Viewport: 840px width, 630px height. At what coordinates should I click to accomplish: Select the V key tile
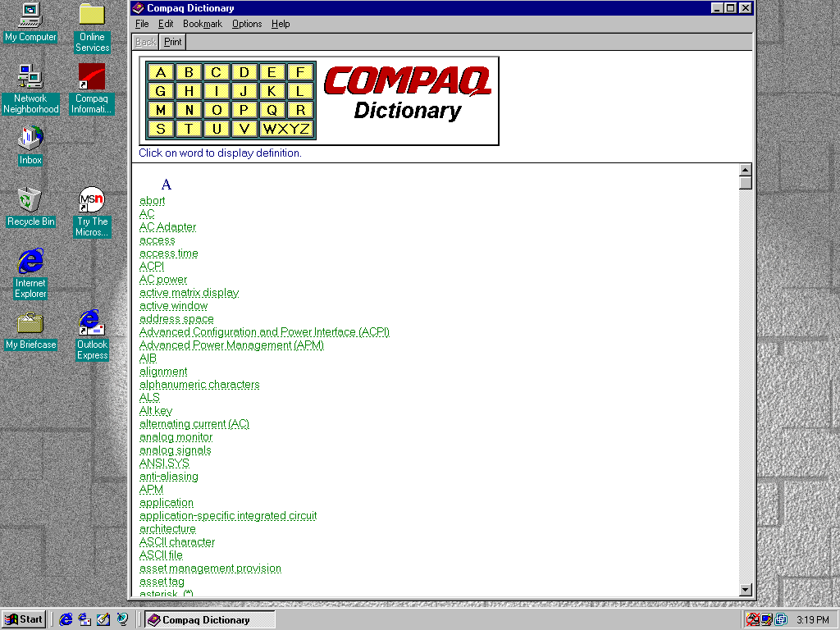point(244,129)
